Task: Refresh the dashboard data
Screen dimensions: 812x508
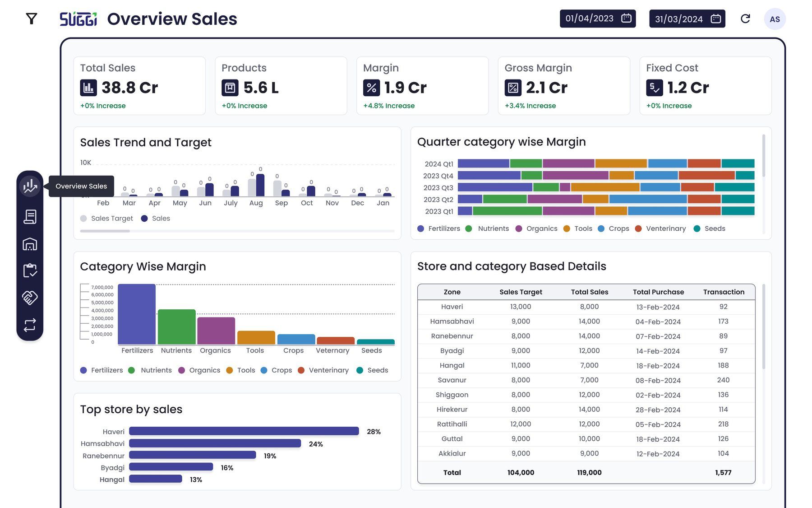Action: click(x=745, y=19)
